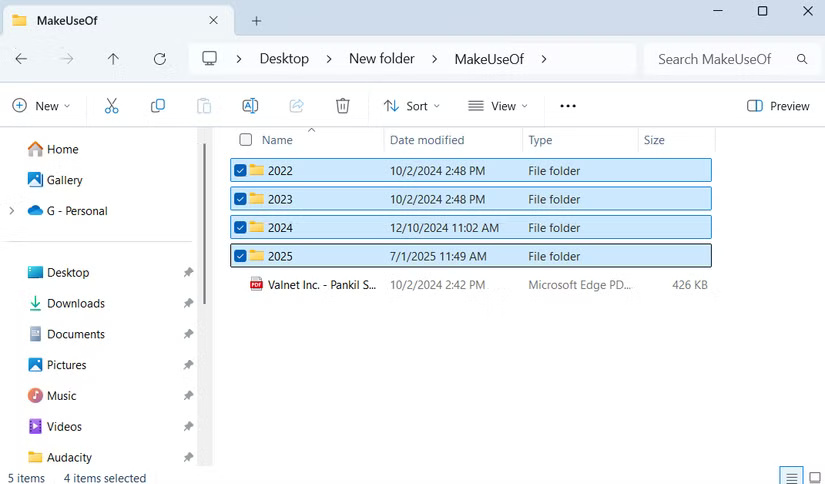Toggle the Preview pane button
Viewport: 825px width, 484px height.
778,106
